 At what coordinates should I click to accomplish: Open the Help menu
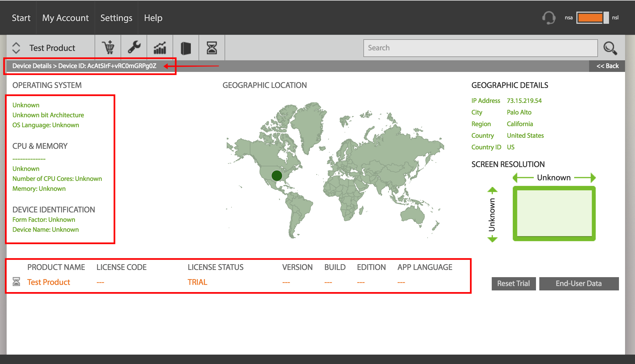(x=153, y=18)
